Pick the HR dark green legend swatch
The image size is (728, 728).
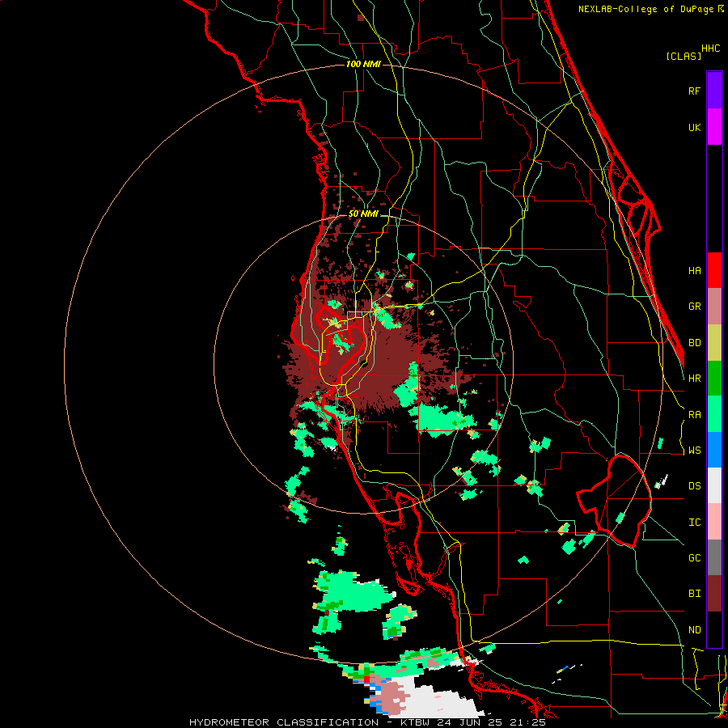(714, 379)
